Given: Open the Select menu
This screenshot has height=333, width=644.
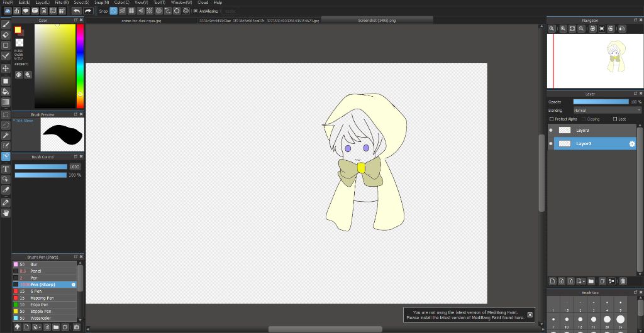Looking at the screenshot, I should [x=81, y=3].
